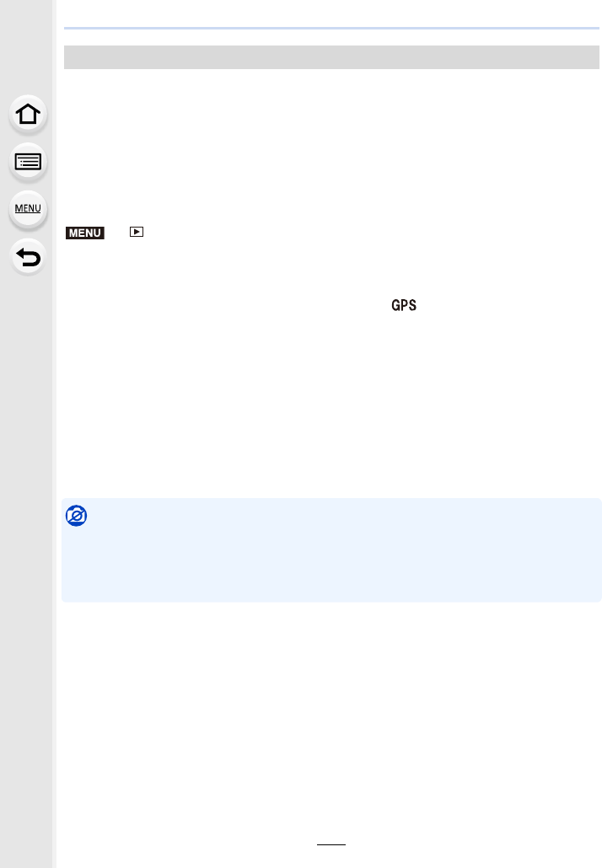Screen dimensions: 602x868
Task: Click the small play triangle box icon
Action: [137, 232]
